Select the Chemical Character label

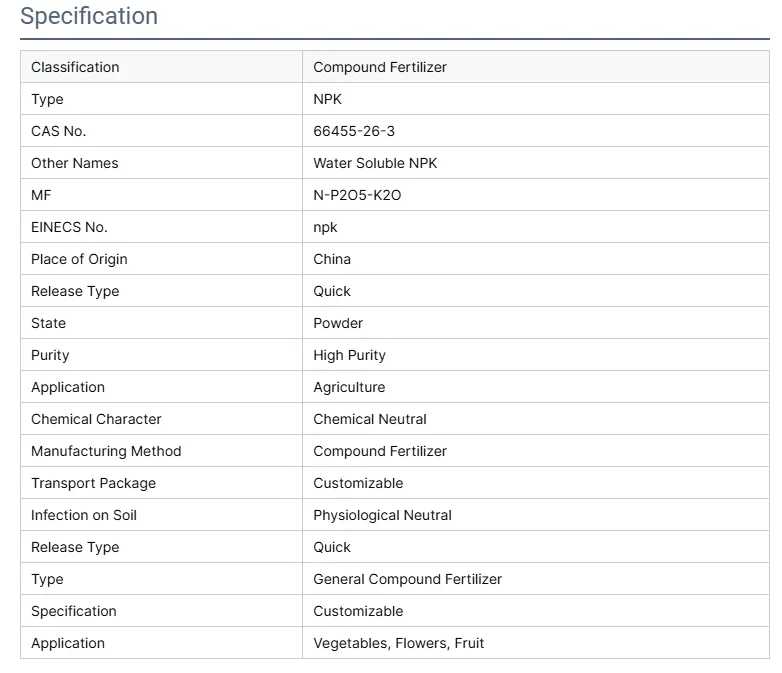[x=96, y=419]
